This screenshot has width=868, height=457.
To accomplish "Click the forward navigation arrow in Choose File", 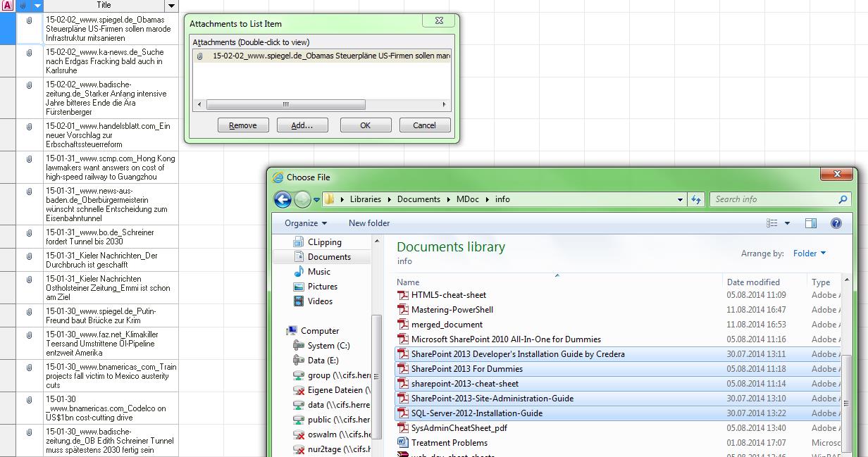I will pos(302,199).
